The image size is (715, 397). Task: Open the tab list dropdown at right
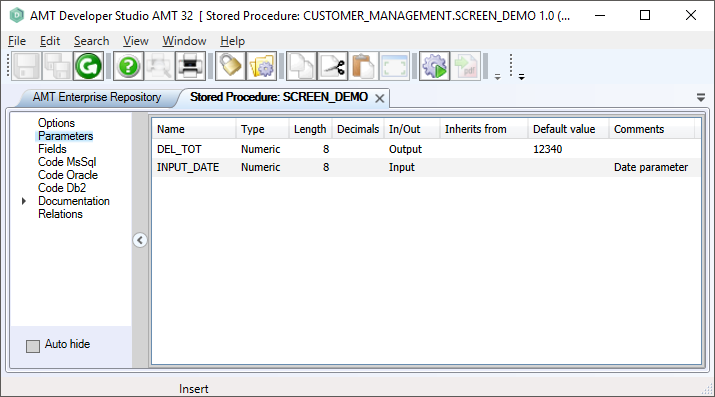pyautogui.click(x=701, y=97)
